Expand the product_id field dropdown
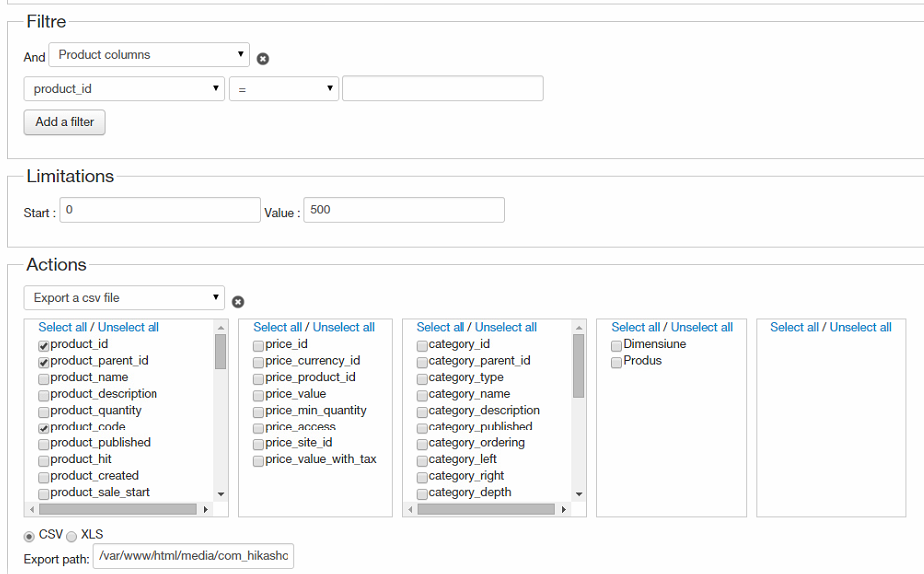 pyautogui.click(x=124, y=89)
